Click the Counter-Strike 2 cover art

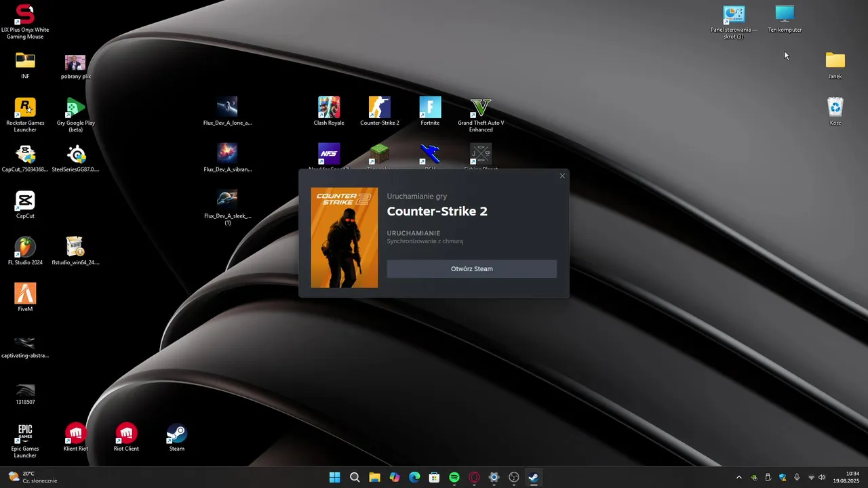[x=344, y=238]
